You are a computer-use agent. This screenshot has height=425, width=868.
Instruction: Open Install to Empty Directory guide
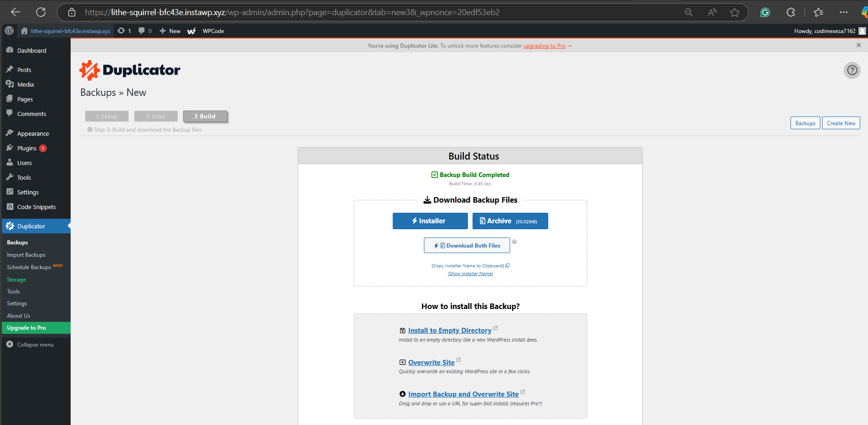pyautogui.click(x=450, y=331)
